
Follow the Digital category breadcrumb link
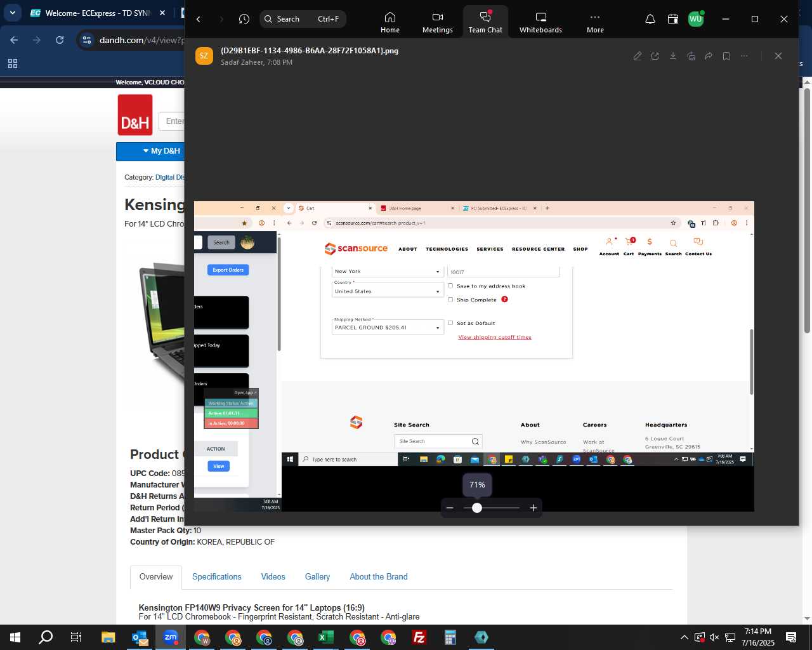tap(170, 177)
